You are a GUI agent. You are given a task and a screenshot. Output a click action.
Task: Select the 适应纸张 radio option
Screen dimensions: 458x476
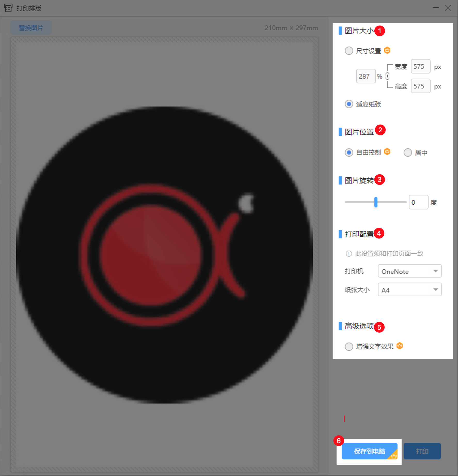[349, 104]
